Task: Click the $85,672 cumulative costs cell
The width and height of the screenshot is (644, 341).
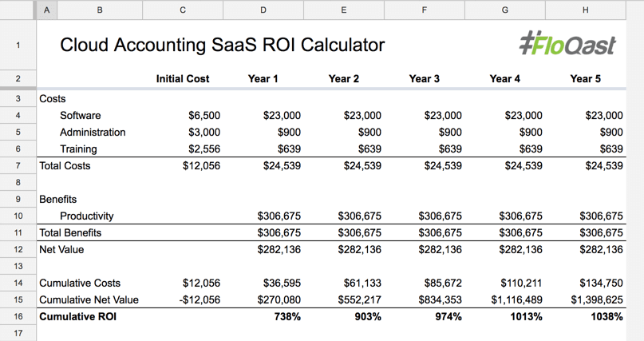Action: (x=443, y=283)
